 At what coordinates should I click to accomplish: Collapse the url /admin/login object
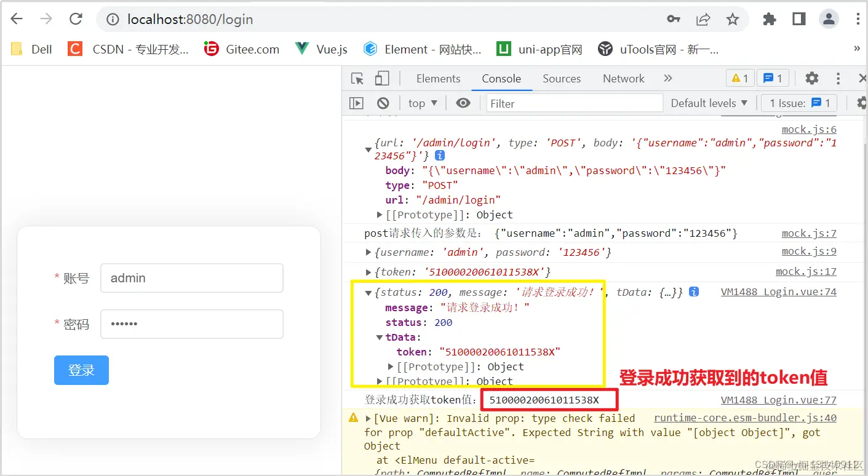[368, 149]
